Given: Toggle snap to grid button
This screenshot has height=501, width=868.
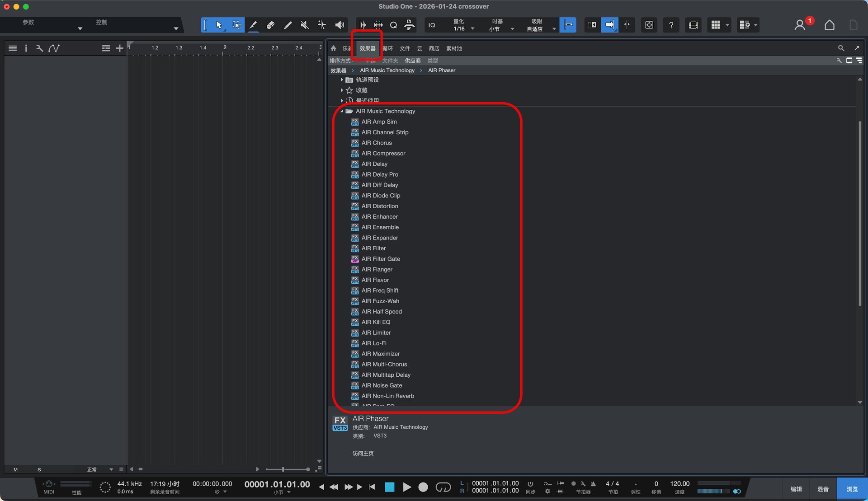Looking at the screenshot, I should tap(568, 25).
